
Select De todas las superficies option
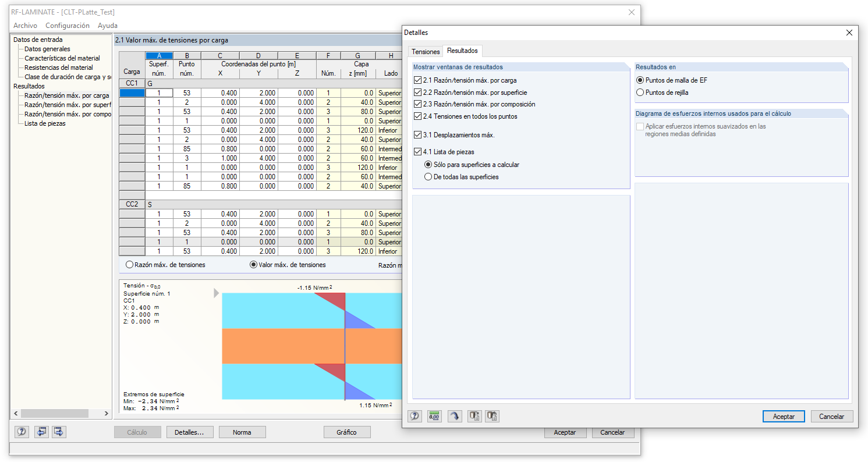coord(428,177)
